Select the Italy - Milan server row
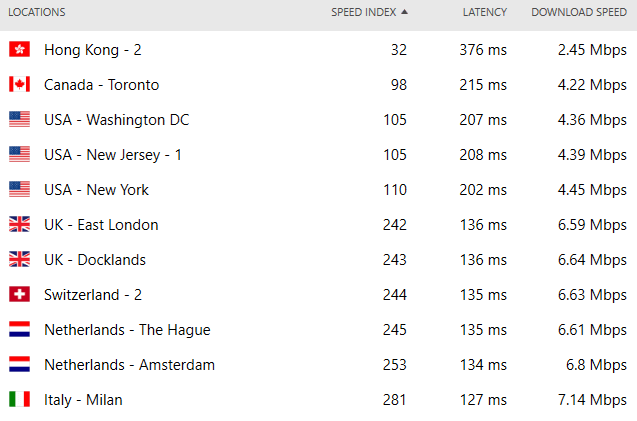Viewport: 637px width, 421px height. click(x=318, y=399)
